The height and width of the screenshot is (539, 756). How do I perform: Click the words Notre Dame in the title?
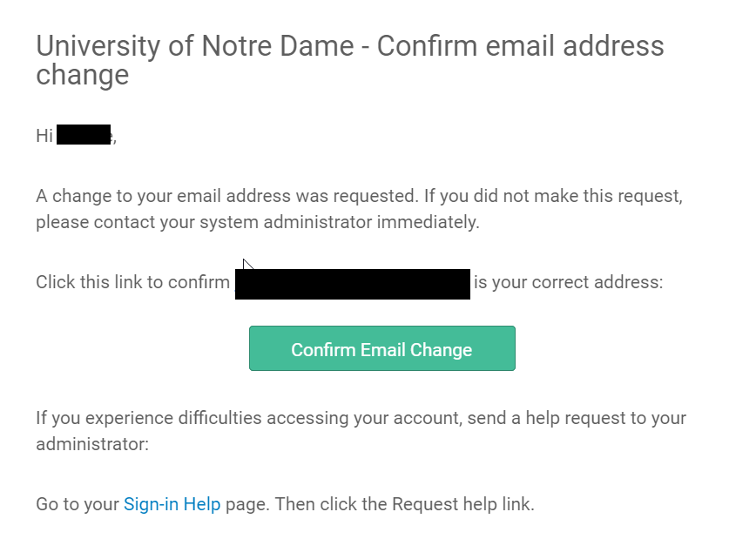click(278, 46)
